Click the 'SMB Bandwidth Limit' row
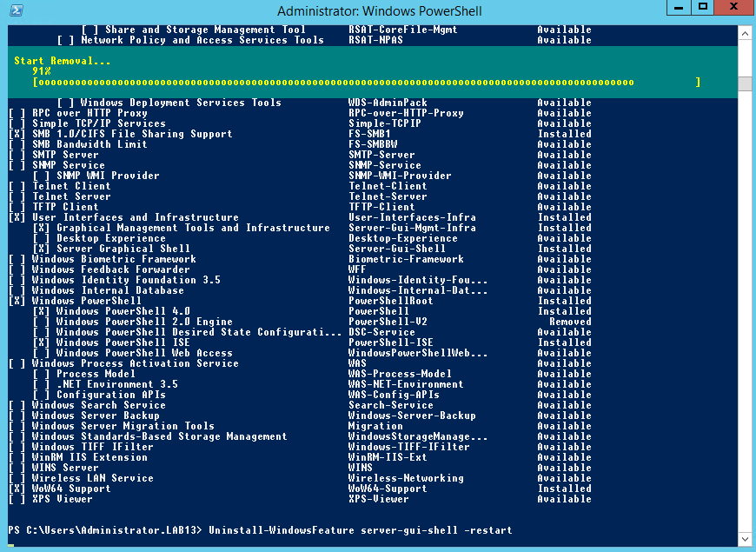This screenshot has width=756, height=552. [300, 144]
